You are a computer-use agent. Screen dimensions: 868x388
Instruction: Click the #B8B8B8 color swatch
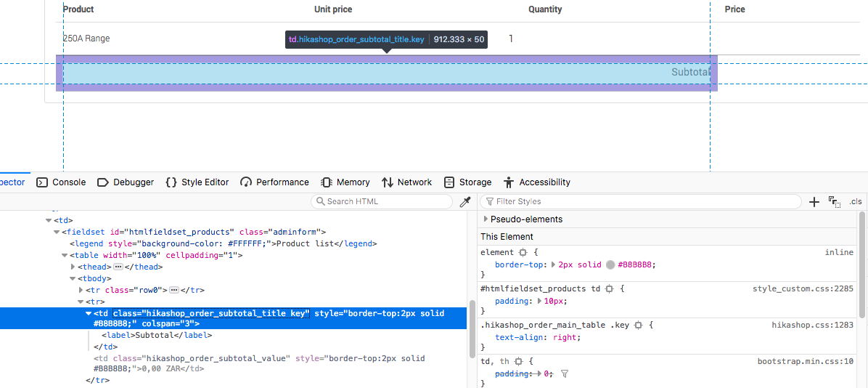pos(610,264)
